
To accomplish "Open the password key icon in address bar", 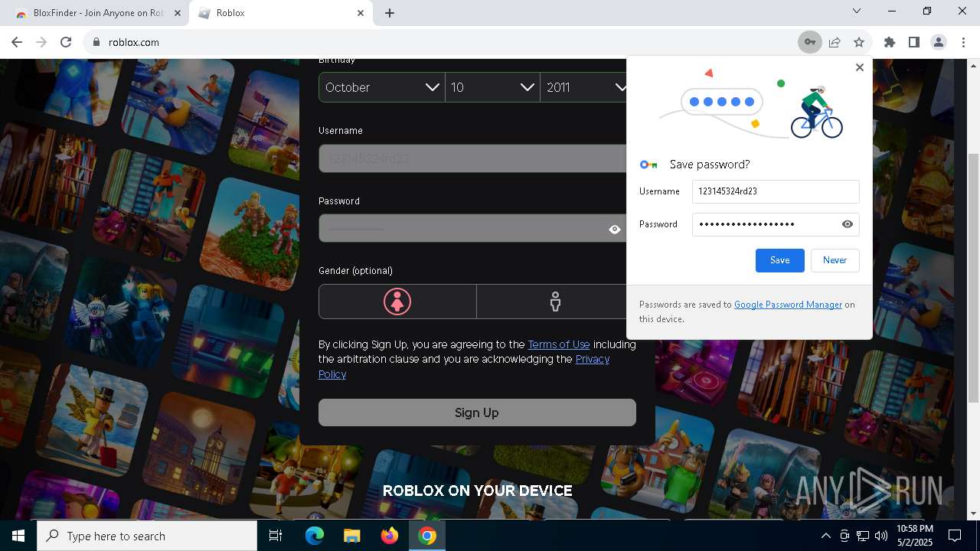I will pos(809,42).
